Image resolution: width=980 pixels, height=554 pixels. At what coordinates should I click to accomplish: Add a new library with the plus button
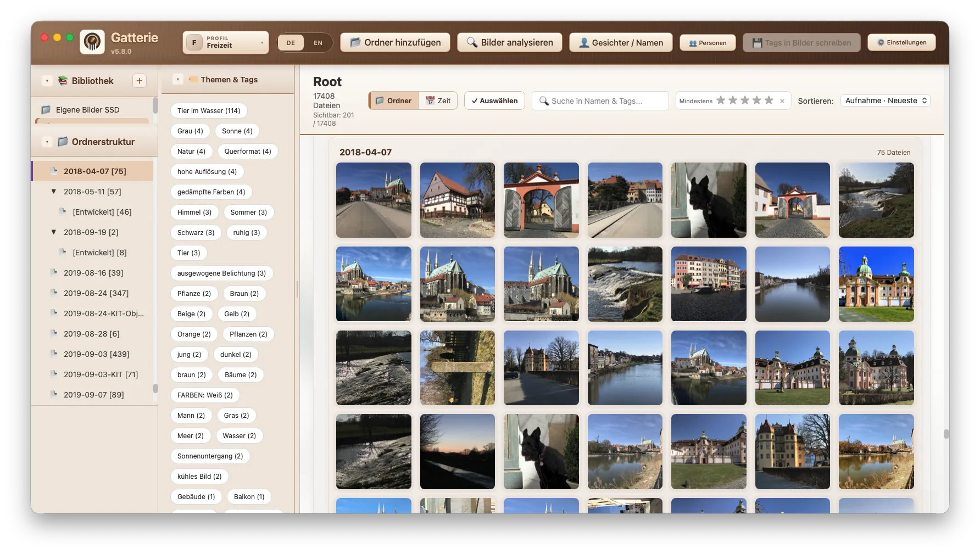(140, 81)
